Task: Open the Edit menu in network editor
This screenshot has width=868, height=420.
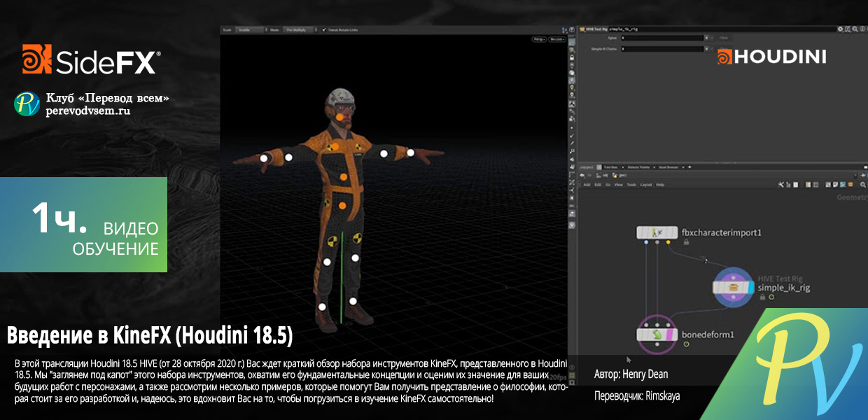Action: [x=598, y=185]
